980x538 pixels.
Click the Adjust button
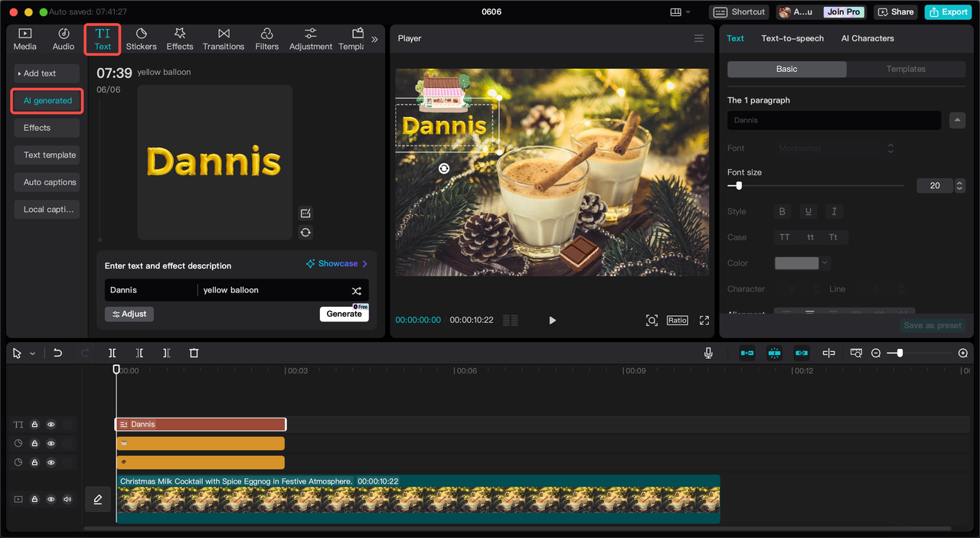pos(129,314)
